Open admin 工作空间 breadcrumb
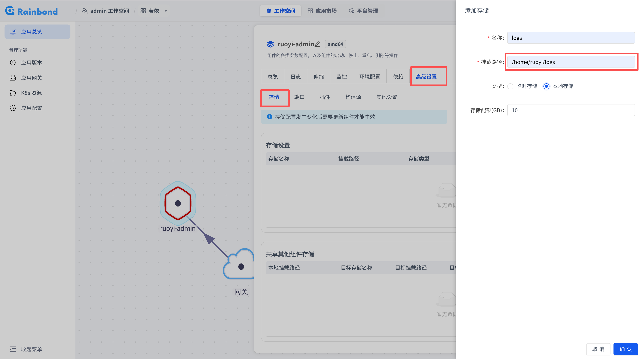 point(106,11)
